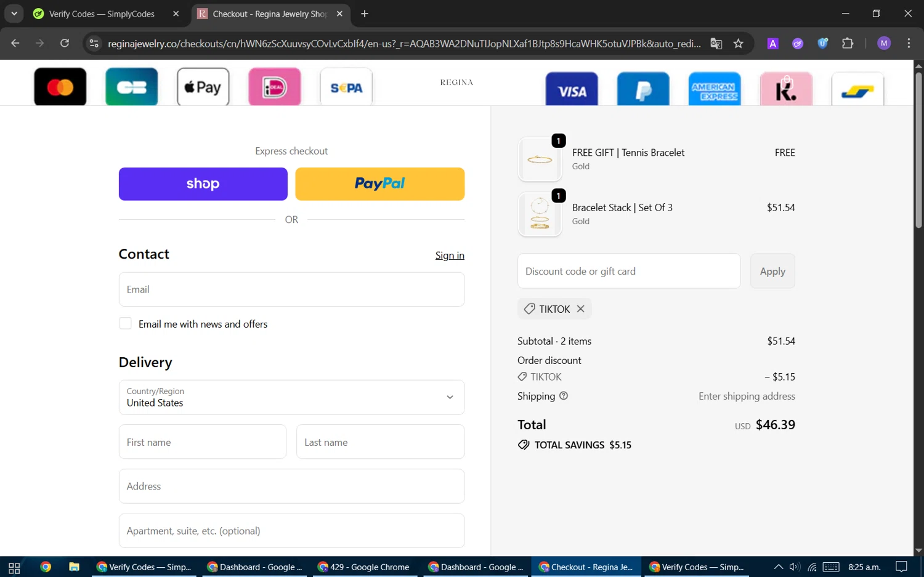This screenshot has width=924, height=577.
Task: Click the Tennis Bracelet product thumbnail
Action: click(540, 159)
